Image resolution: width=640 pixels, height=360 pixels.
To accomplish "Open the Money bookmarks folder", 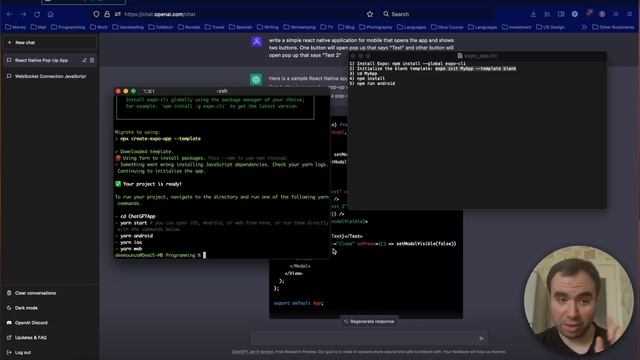I will pos(16,27).
